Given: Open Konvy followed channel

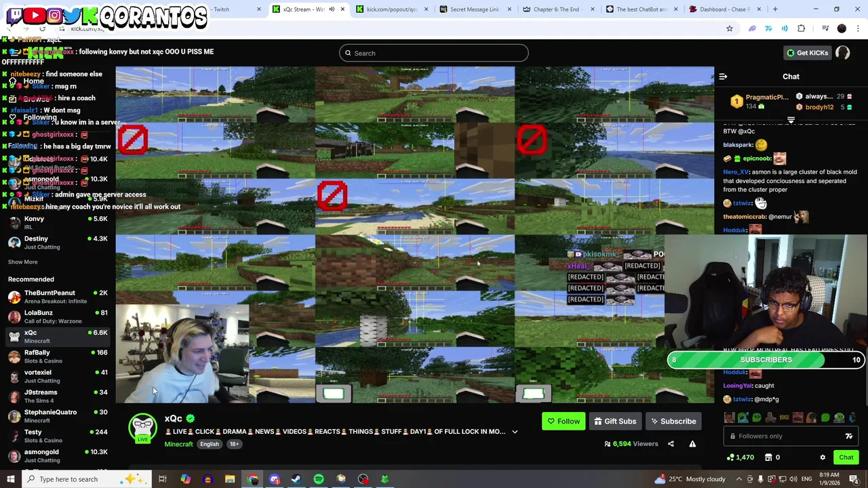Looking at the screenshot, I should click(57, 222).
